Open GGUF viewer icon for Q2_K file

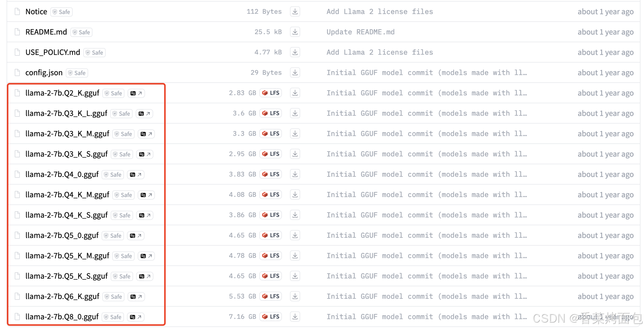coord(136,93)
